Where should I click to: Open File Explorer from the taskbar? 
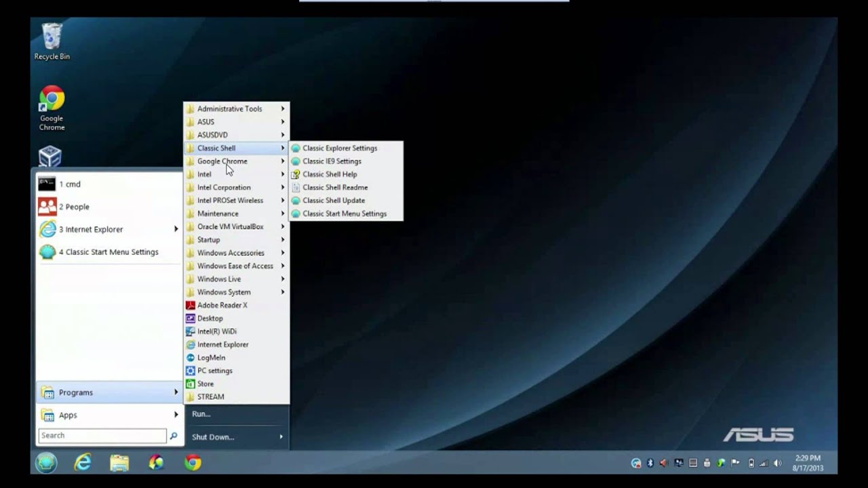tap(119, 462)
